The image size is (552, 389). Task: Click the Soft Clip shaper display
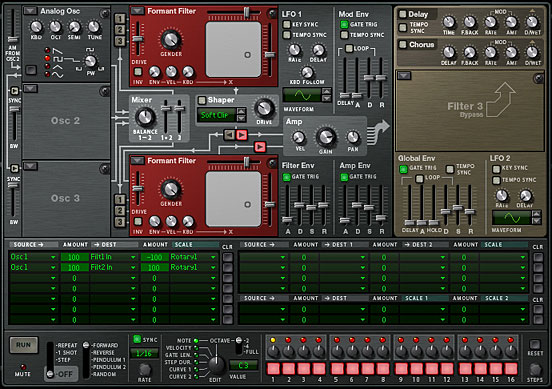pos(216,115)
